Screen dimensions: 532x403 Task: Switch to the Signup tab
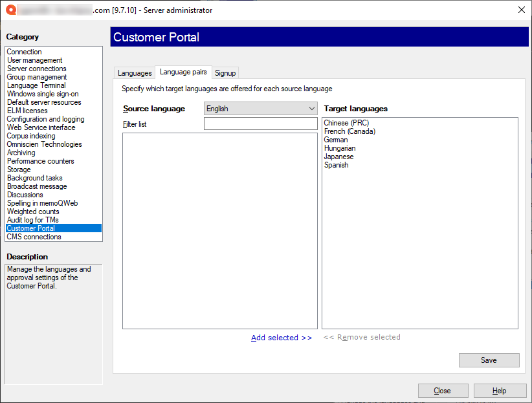[225, 73]
